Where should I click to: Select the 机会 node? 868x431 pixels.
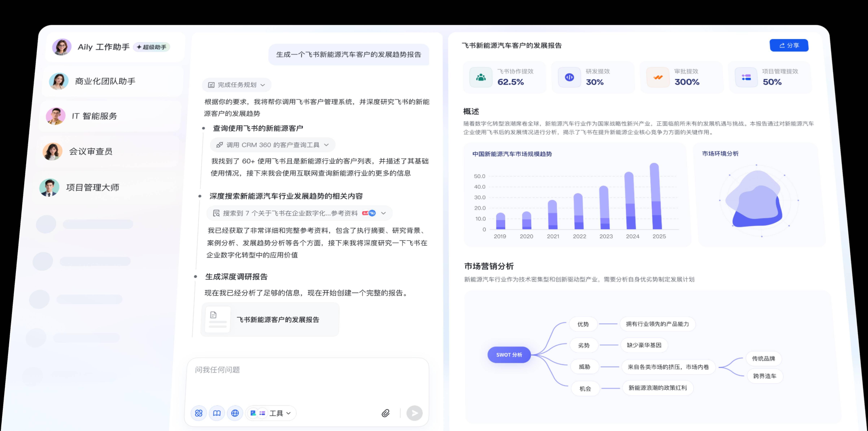coord(585,389)
